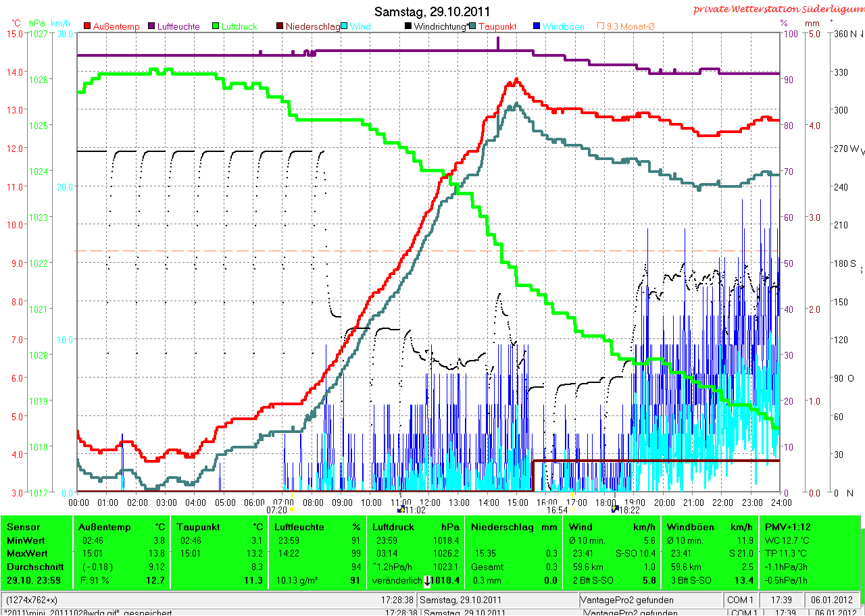The height and width of the screenshot is (616, 865).
Task: Click the chart title Samstag, 29.10.2011
Action: pos(432,11)
